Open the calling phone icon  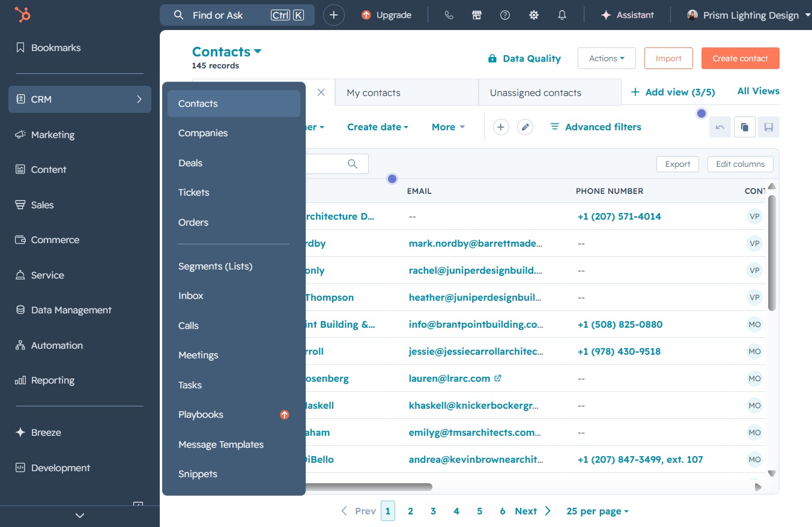449,15
